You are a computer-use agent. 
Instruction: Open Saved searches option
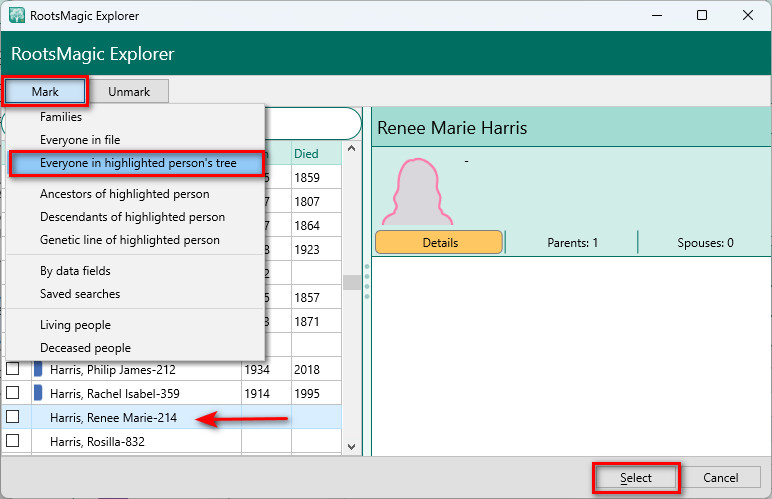(x=80, y=294)
